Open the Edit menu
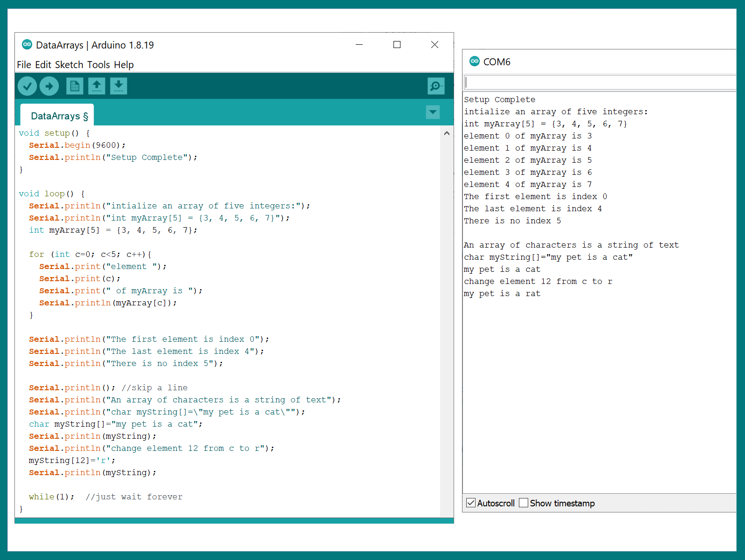 pyautogui.click(x=43, y=65)
